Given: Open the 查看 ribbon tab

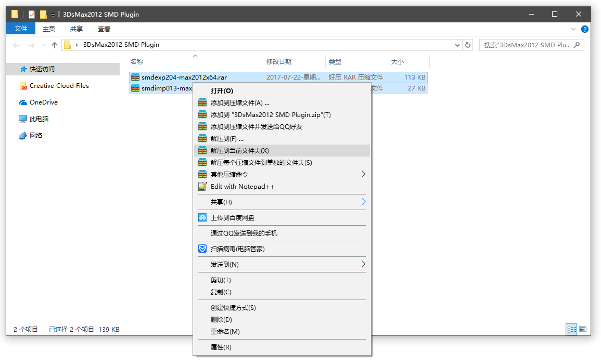Looking at the screenshot, I should point(104,29).
